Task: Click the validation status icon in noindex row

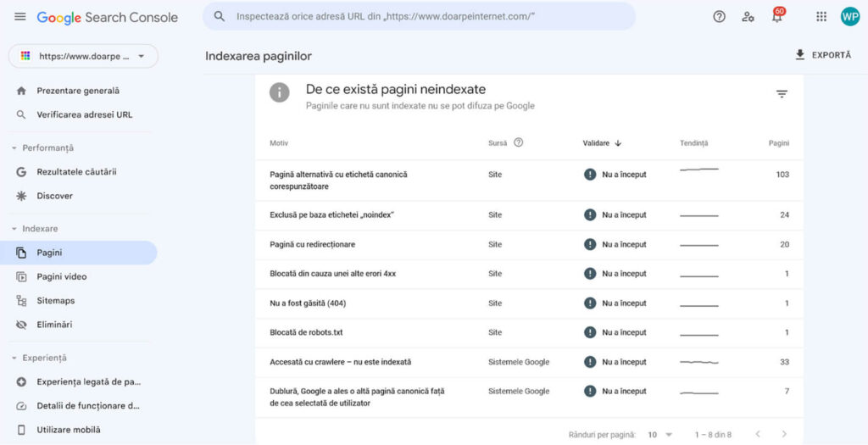Action: pyautogui.click(x=590, y=214)
